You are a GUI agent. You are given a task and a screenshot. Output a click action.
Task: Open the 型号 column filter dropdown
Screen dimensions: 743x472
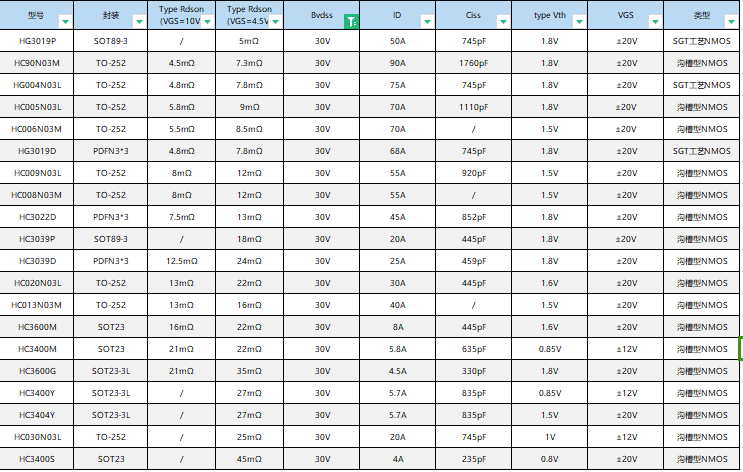(x=65, y=21)
